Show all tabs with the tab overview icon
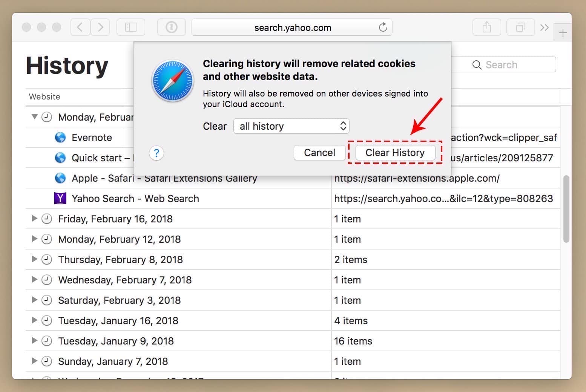The width and height of the screenshot is (586, 392). [521, 27]
